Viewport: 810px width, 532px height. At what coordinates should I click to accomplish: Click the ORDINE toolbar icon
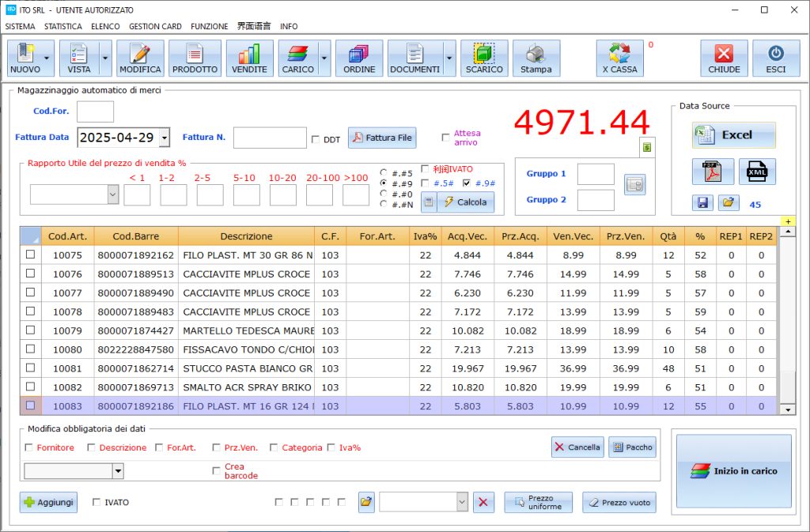pos(359,58)
